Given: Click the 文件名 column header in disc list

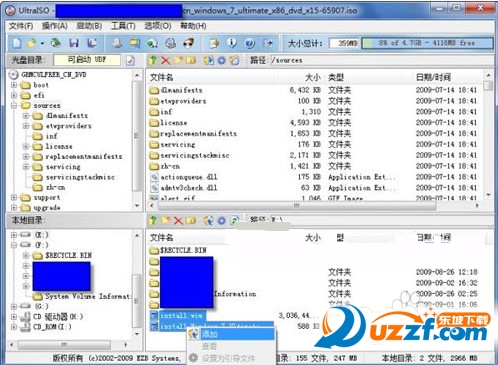Looking at the screenshot, I should pos(161,77).
